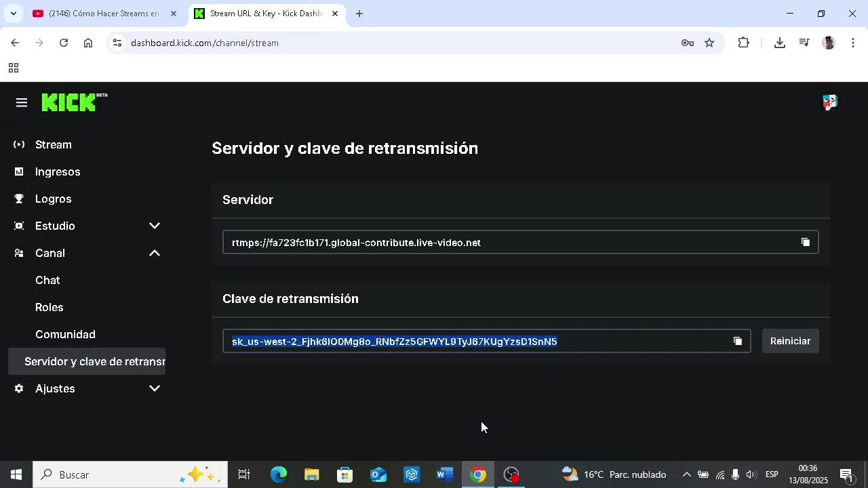Viewport: 868px width, 488px height.
Task: View site information icon in address bar
Action: coord(117,43)
